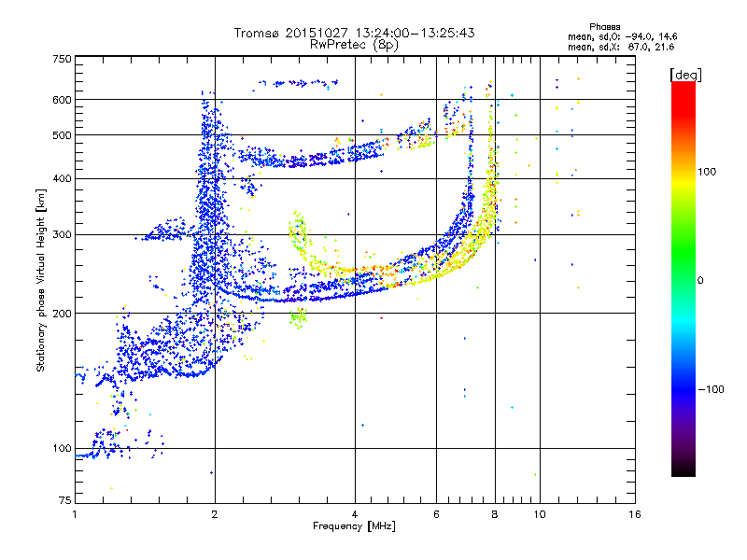Click the colorbar tick label '0'
747x560 pixels.
(700, 281)
